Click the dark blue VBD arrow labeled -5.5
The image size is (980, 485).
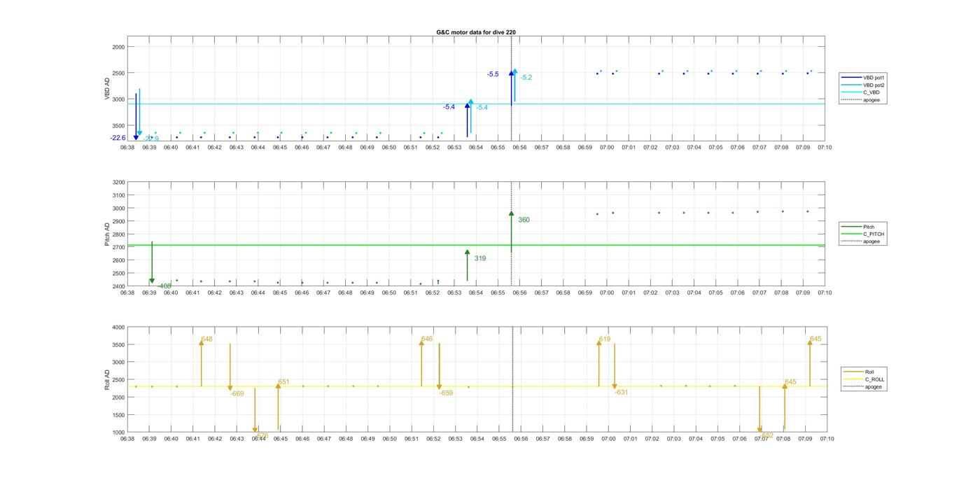pyautogui.click(x=512, y=87)
